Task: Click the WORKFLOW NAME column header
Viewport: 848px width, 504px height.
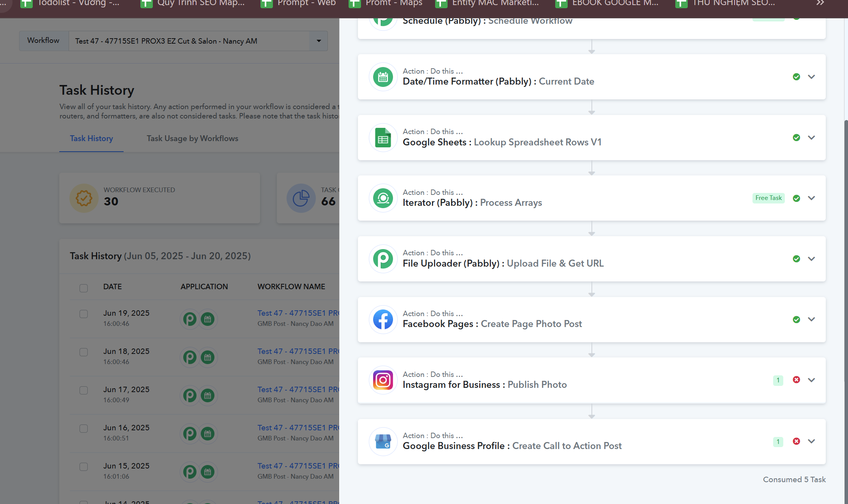Action: [x=291, y=286]
